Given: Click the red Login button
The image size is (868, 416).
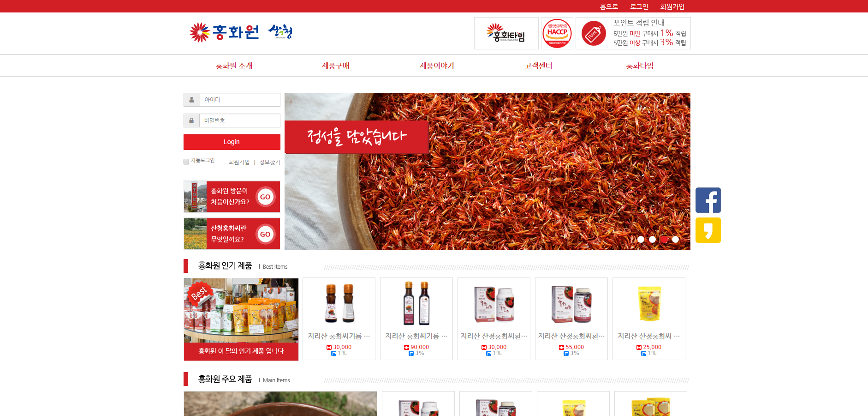Looking at the screenshot, I should click(x=232, y=142).
